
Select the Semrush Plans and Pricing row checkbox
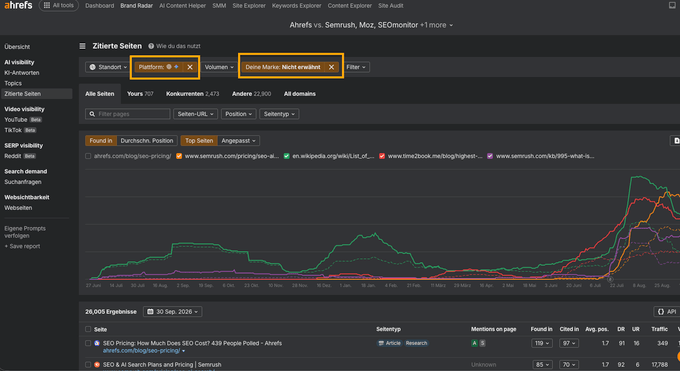click(x=88, y=364)
